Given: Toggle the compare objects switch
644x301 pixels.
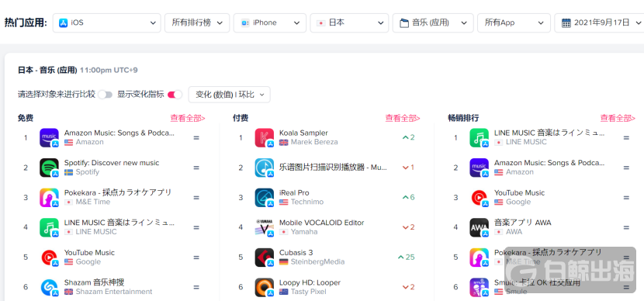Looking at the screenshot, I should coord(106,95).
